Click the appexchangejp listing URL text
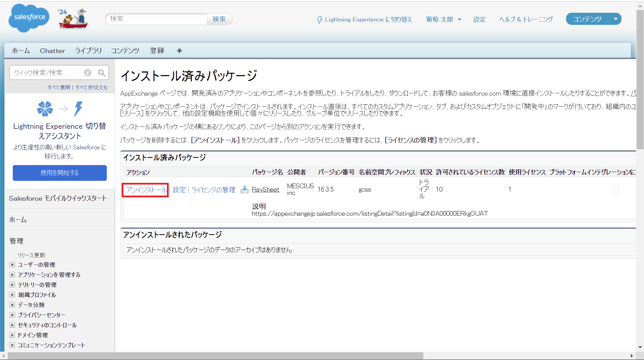Screen dimensions: 644x360 (x=370, y=214)
